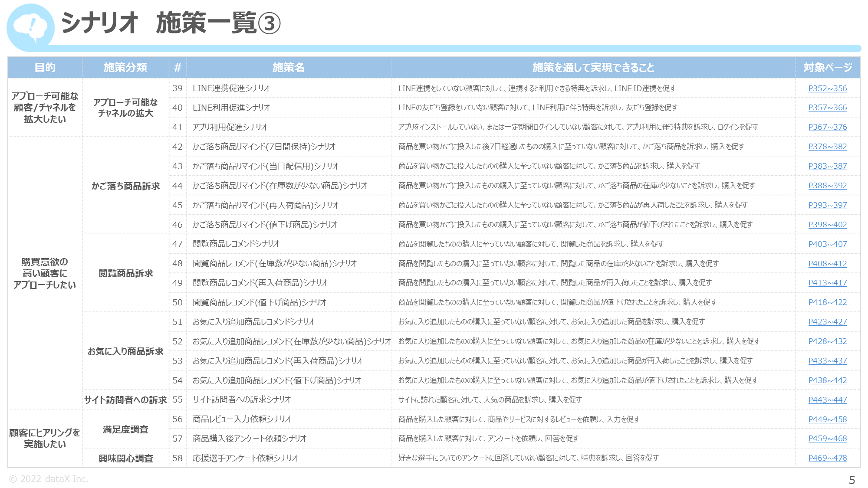868x488 pixels.
Task: Open page link P352~356
Action: coord(827,88)
